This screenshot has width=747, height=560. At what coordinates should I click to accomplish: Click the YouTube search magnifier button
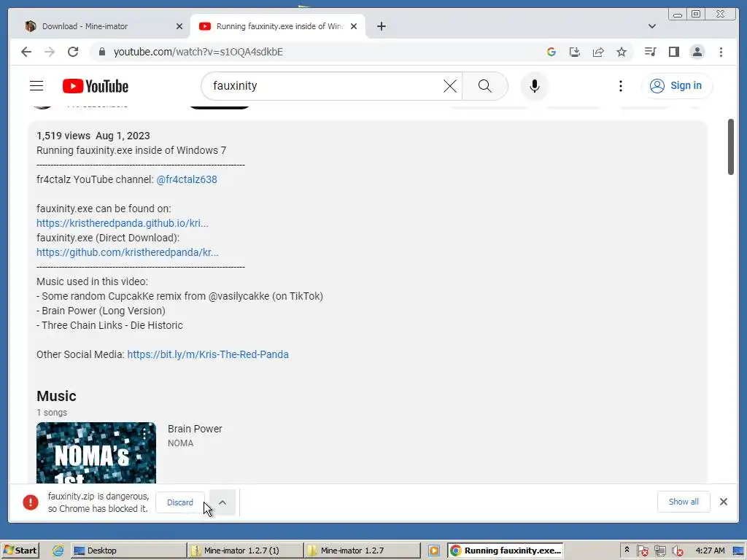[484, 86]
